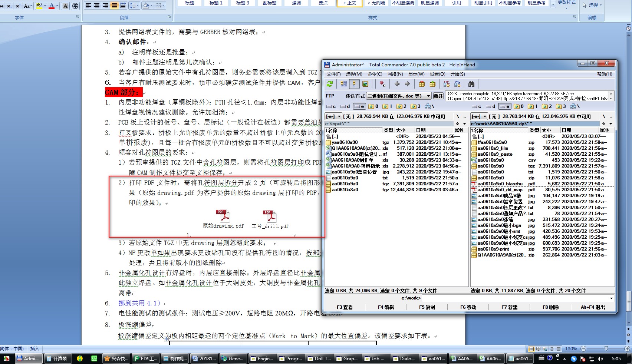
Task: Click enclosed character 字 icon in Word
Action: (75, 6)
